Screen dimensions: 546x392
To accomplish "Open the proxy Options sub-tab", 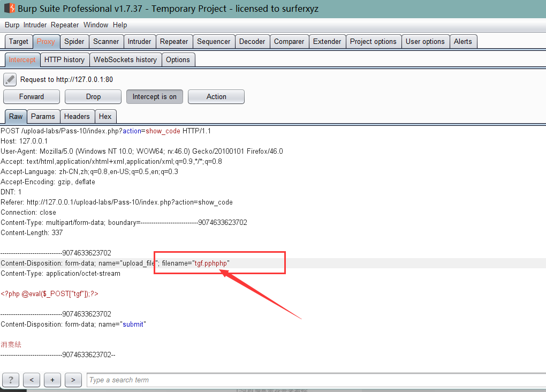I will [178, 59].
